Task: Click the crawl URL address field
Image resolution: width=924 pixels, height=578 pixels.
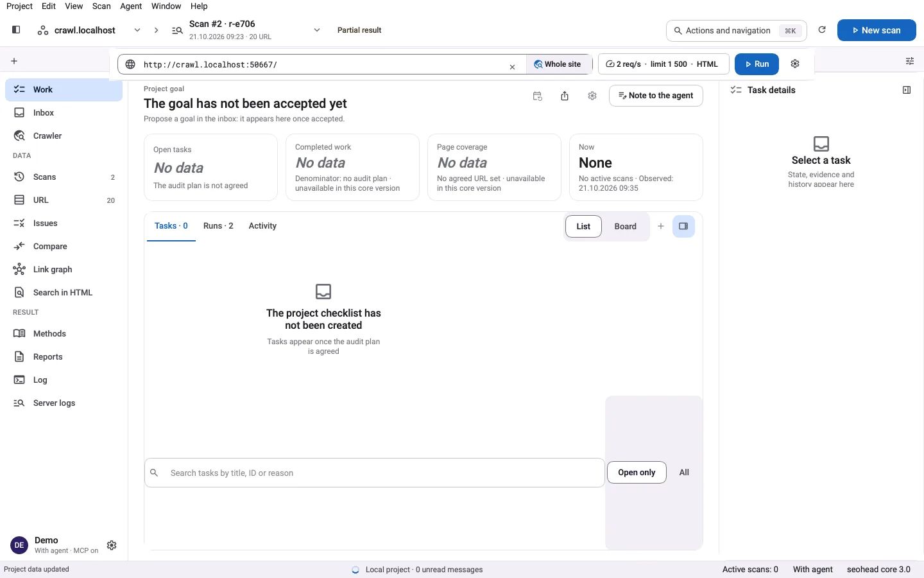Action: pyautogui.click(x=321, y=64)
